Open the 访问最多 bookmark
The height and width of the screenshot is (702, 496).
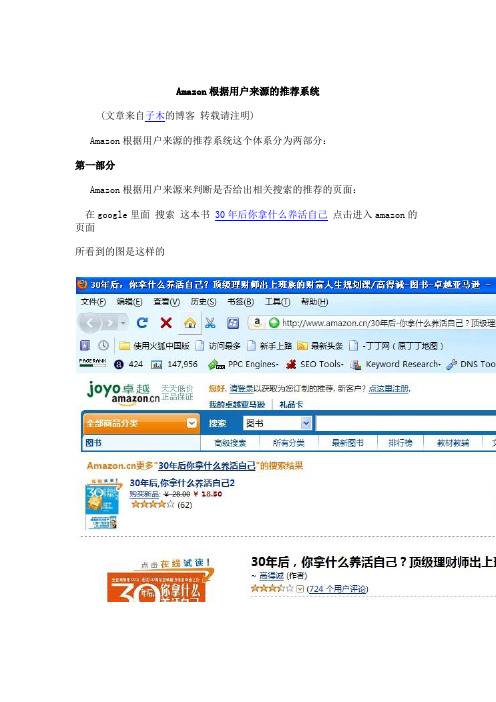[218, 346]
